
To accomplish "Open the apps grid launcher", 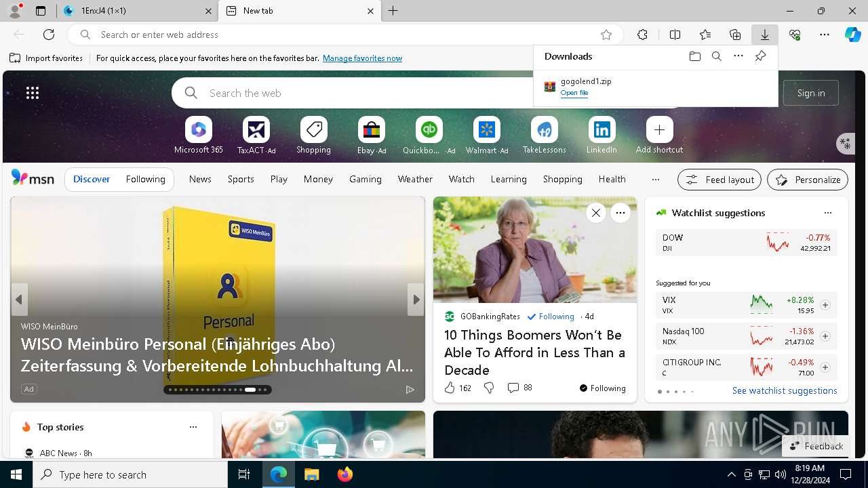I will [33, 93].
